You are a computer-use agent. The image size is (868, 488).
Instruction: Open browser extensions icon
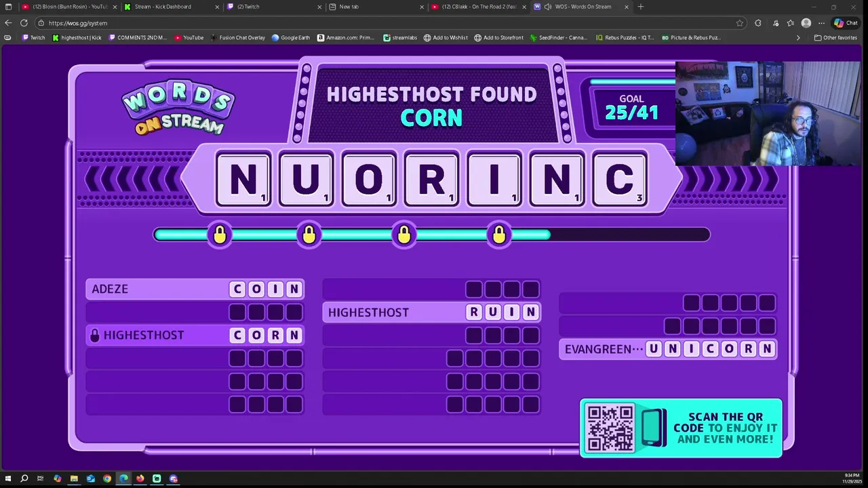(758, 23)
